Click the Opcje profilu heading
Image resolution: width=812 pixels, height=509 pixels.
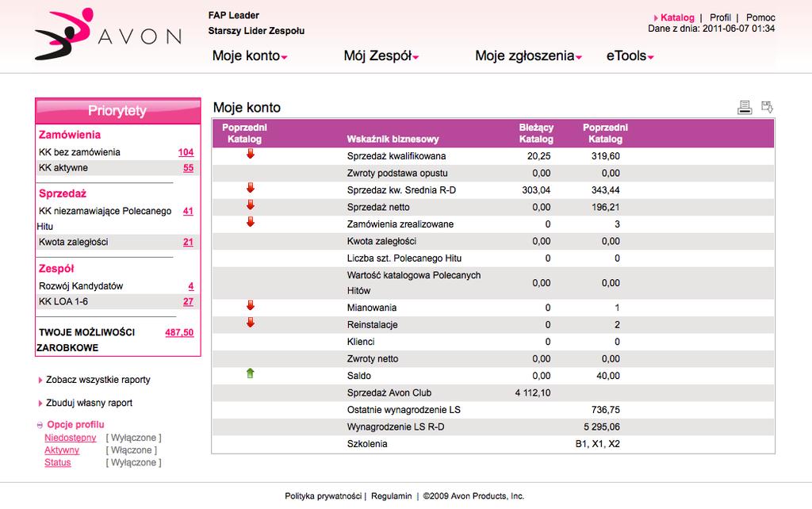tap(75, 425)
